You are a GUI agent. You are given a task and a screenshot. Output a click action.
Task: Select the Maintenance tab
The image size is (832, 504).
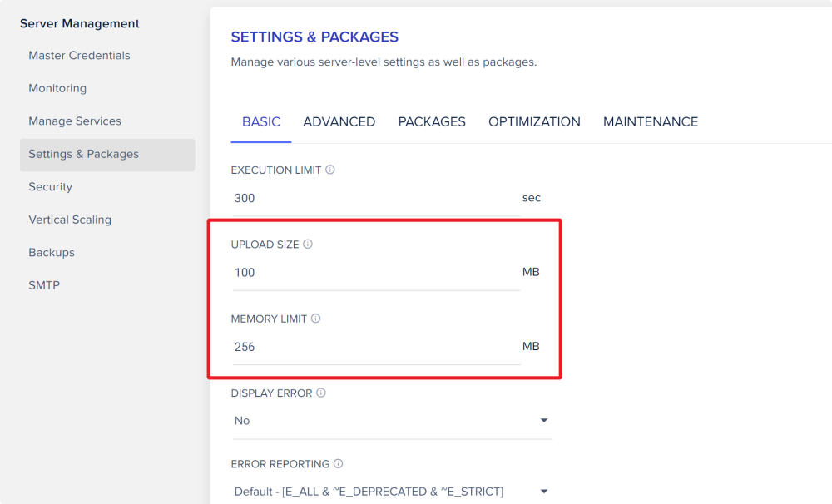[x=651, y=122]
